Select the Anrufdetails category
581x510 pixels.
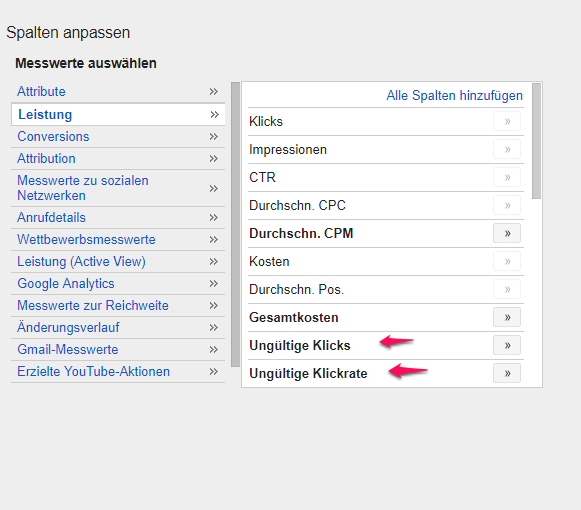coord(118,218)
